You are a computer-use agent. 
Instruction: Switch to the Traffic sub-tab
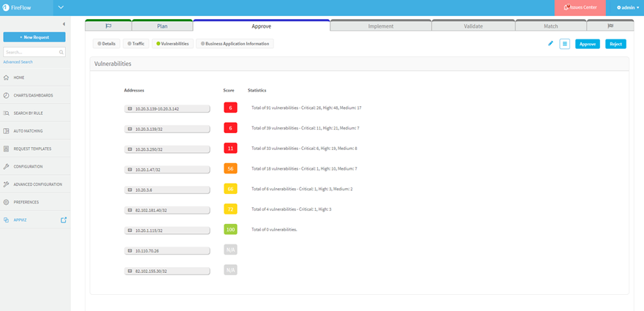135,44
